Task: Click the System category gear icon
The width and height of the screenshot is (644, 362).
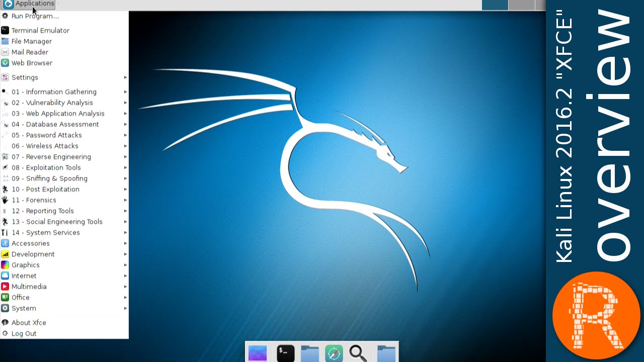Action: pyautogui.click(x=5, y=308)
